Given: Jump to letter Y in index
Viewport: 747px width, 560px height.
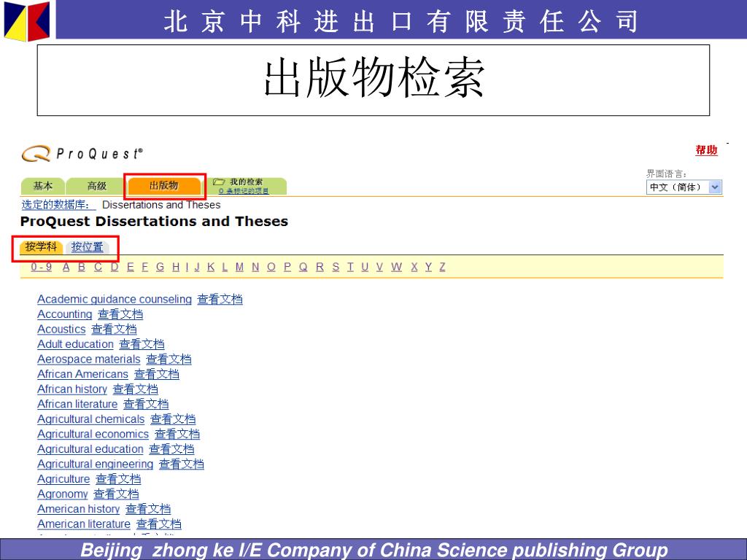Looking at the screenshot, I should [x=429, y=267].
